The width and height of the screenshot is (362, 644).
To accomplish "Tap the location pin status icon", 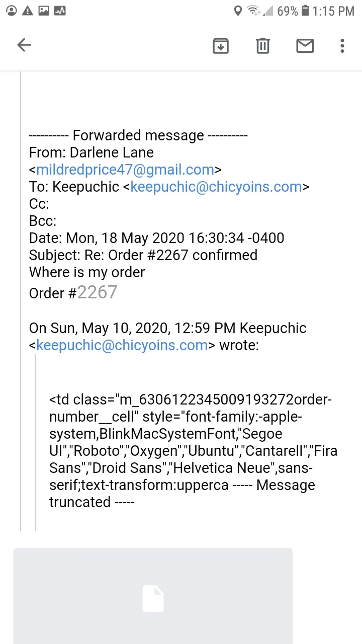I will click(x=238, y=11).
